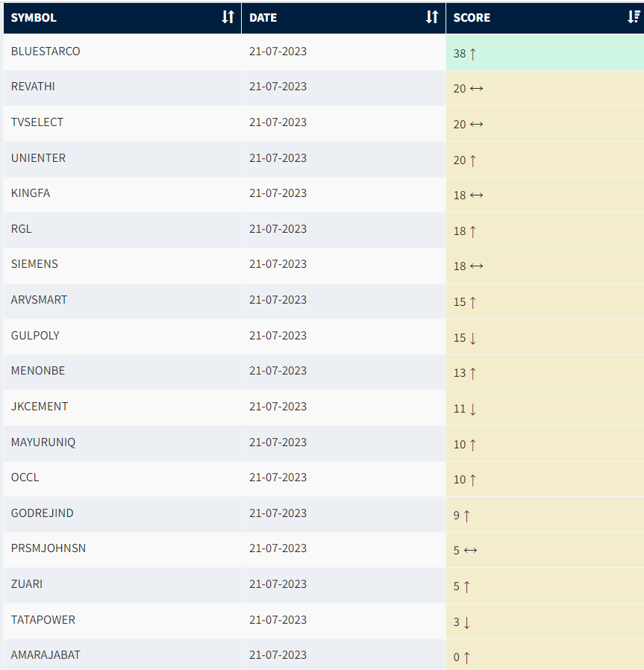Screen dimensions: 644x670
Task: Click TATAPOWER's score value 3
Action: pyautogui.click(x=457, y=622)
